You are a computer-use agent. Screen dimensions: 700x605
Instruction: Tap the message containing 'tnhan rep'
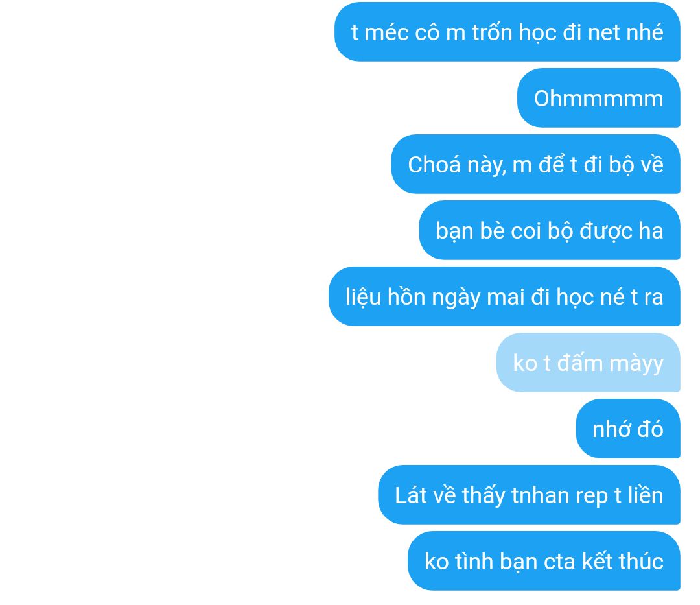point(529,494)
